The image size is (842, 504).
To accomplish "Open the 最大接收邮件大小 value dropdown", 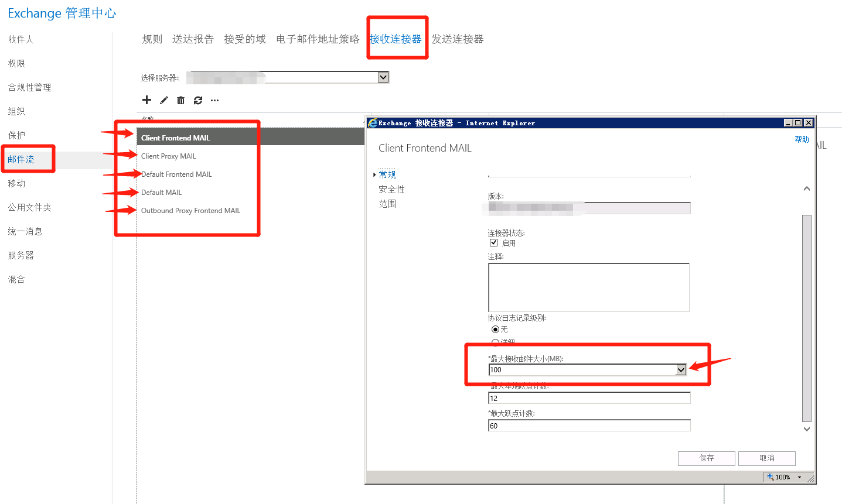I will (681, 369).
